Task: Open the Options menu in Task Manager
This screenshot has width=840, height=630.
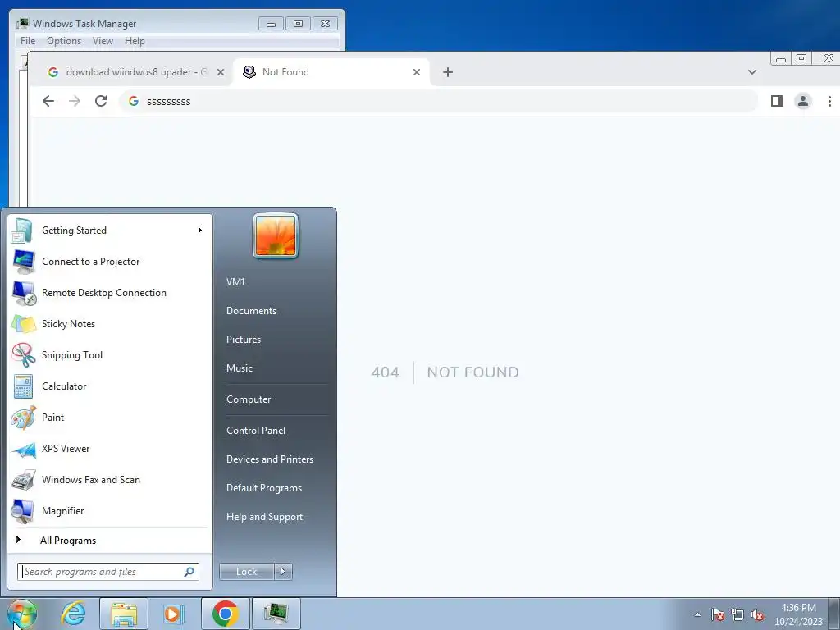Action: (64, 41)
